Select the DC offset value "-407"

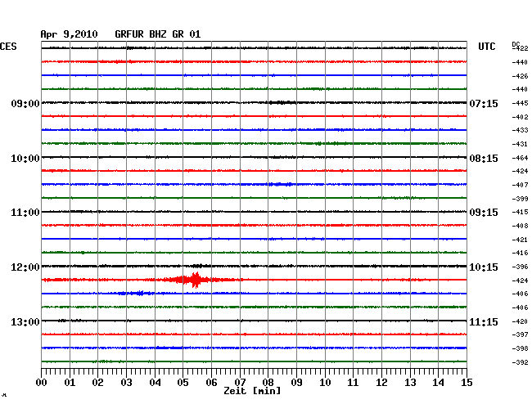pos(520,185)
